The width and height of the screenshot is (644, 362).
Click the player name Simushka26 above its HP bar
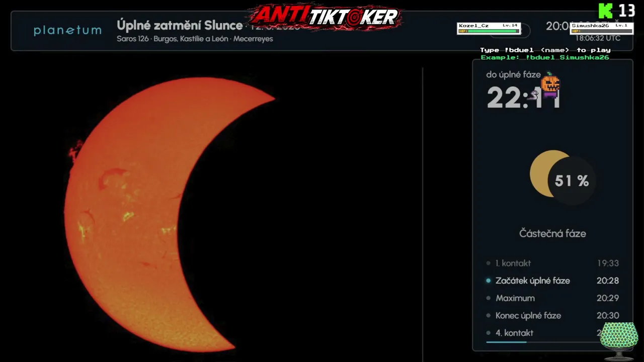coord(590,26)
